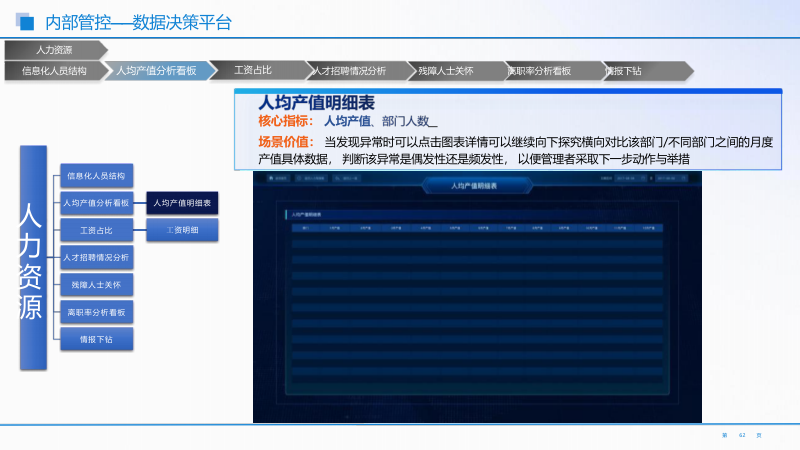
Task: Select the 信息化人员结构 node in the left tree
Action: 96,176
